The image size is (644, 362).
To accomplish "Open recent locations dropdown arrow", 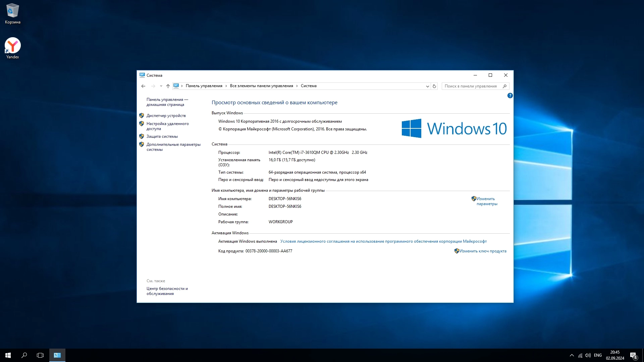I will [x=161, y=86].
